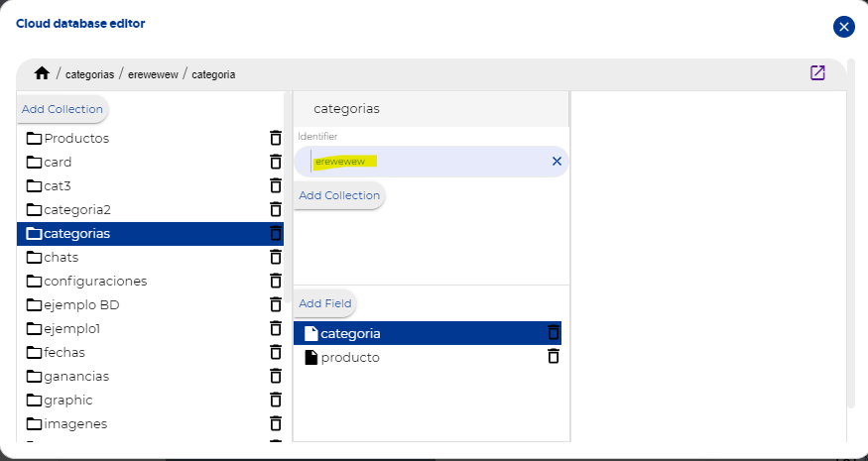Open the cat3 collection folder
868x461 pixels.
(150, 185)
